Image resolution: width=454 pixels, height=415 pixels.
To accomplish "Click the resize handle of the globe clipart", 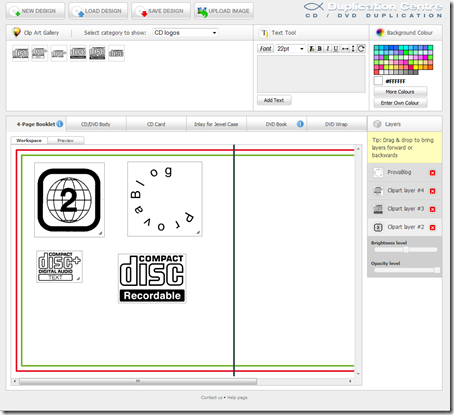I will click(x=100, y=233).
